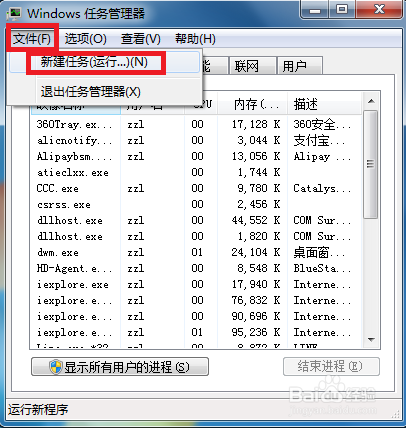Select dllhost.exe with 1,820 K memory
The image size is (406, 428).
pyautogui.click(x=196, y=236)
